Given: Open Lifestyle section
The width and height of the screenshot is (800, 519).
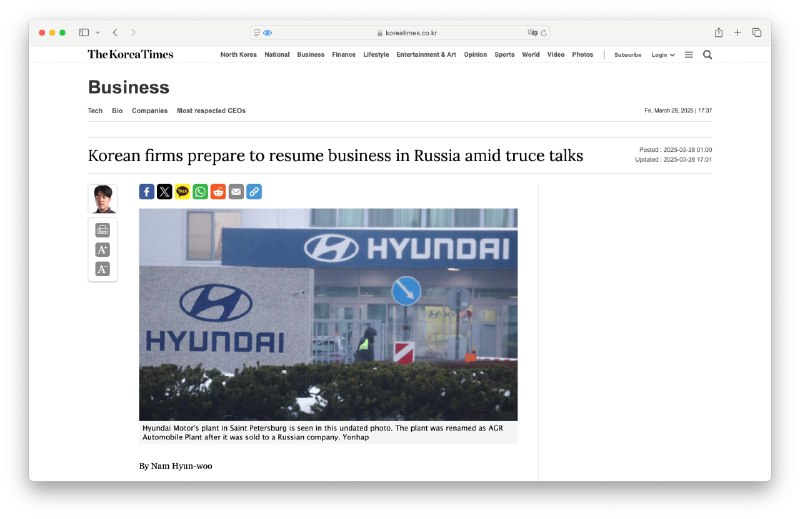Looking at the screenshot, I should (x=376, y=55).
